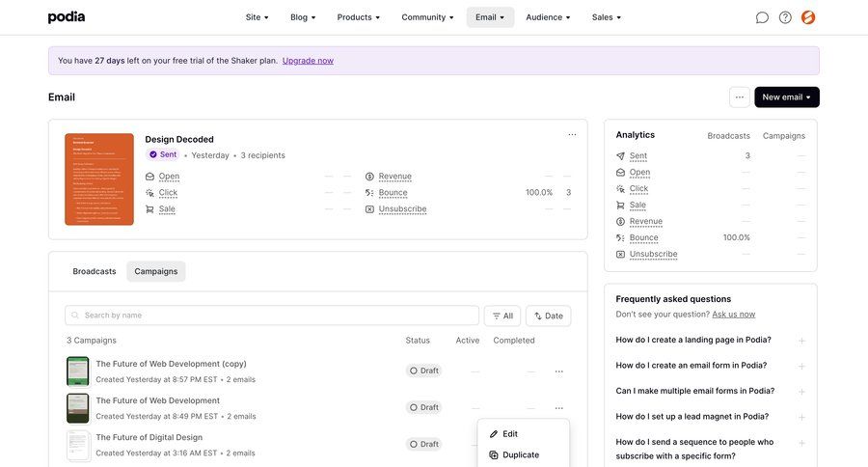
Task: Expand the Products navigation menu
Action: click(x=358, y=17)
